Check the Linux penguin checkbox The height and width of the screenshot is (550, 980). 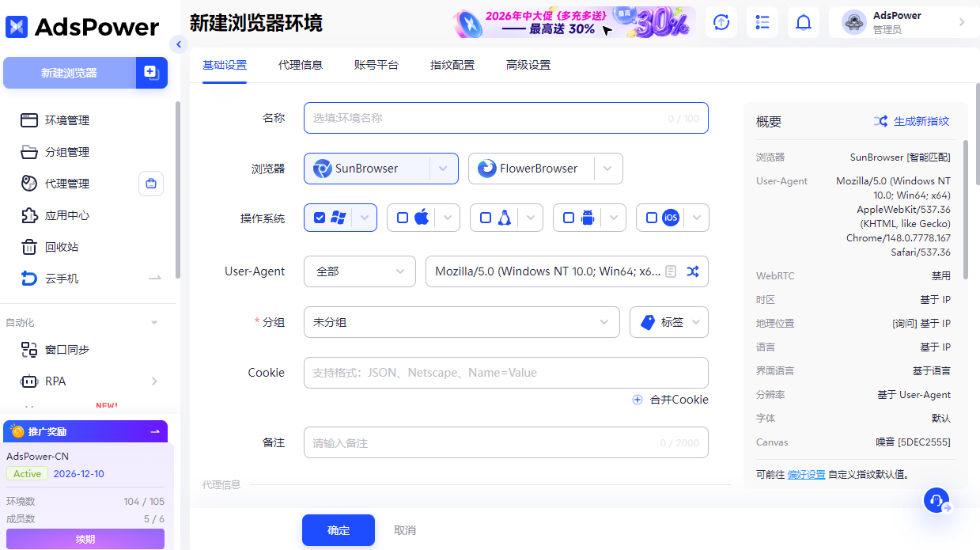[486, 218]
